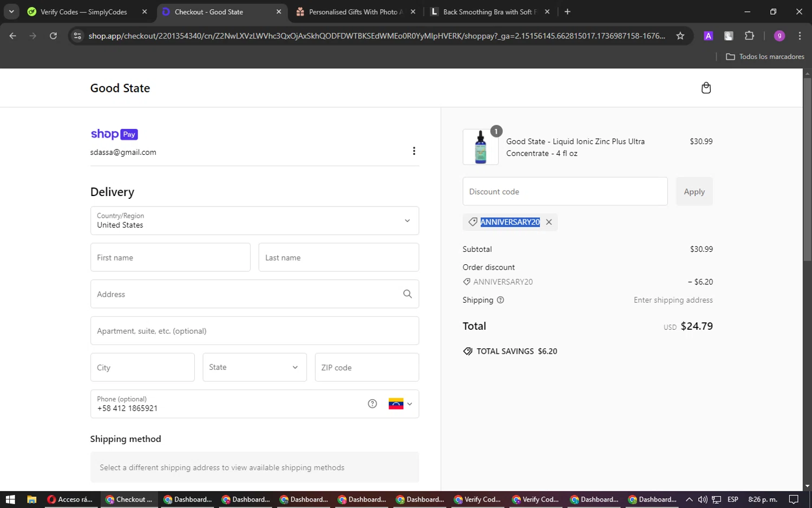Close the Personalised Gifts With Photo tab
This screenshot has height=508, width=812.
coord(413,11)
